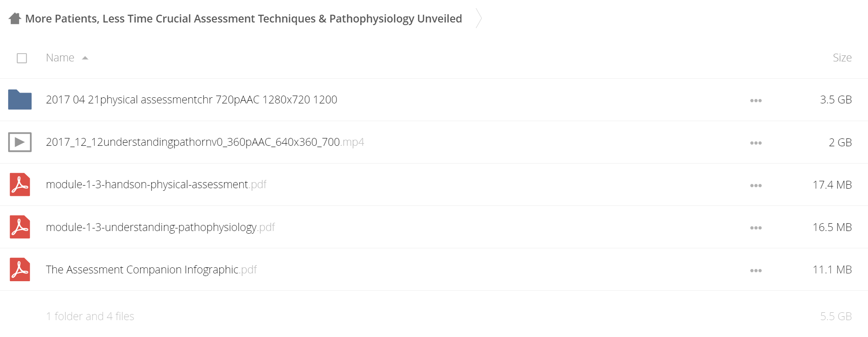Open more actions for physical assessment folder
Viewport: 868px width, 337px height.
click(756, 100)
